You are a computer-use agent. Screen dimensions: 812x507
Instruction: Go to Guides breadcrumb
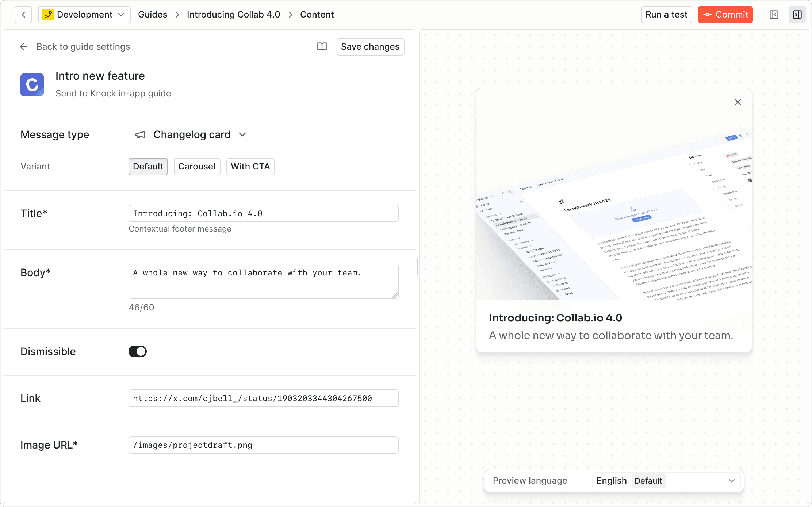click(x=152, y=15)
